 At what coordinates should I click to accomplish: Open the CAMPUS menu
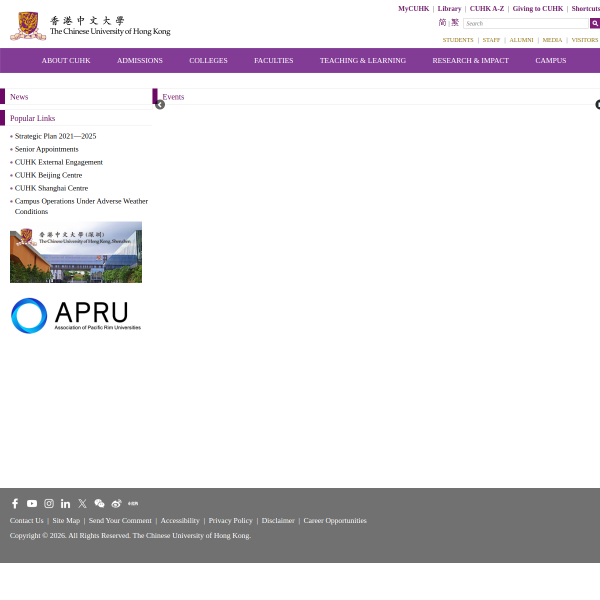551,60
